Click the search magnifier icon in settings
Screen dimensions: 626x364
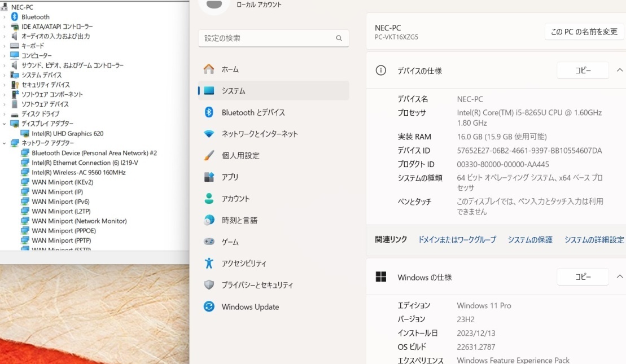[x=339, y=38]
